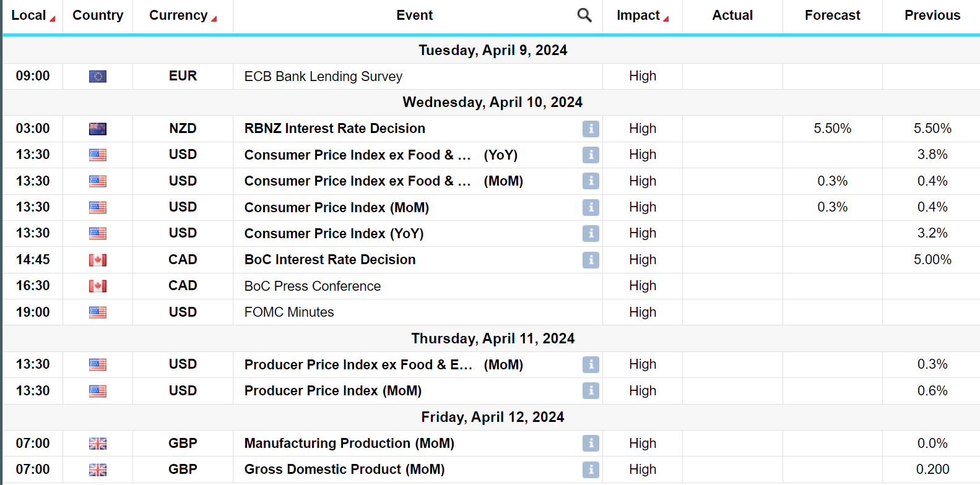Open the Manufacturing Production (MoM) event
This screenshot has height=485, width=980.
(349, 444)
